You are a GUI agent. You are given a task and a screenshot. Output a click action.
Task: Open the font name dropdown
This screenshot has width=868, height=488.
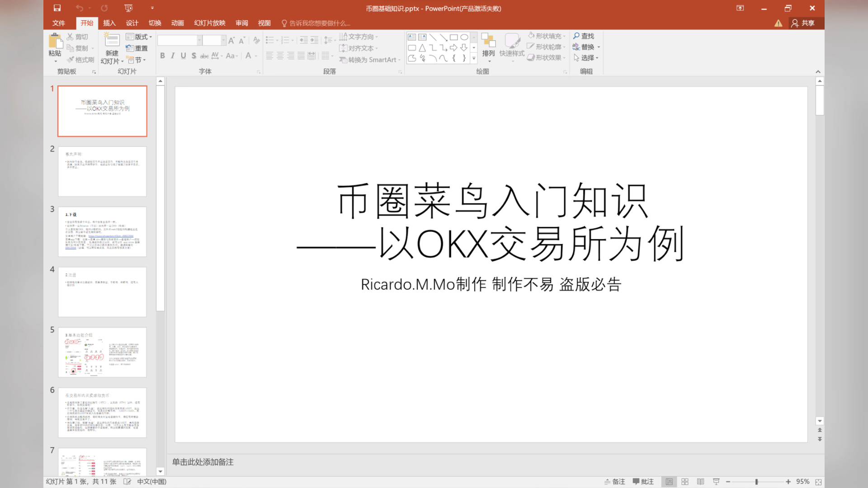point(199,40)
